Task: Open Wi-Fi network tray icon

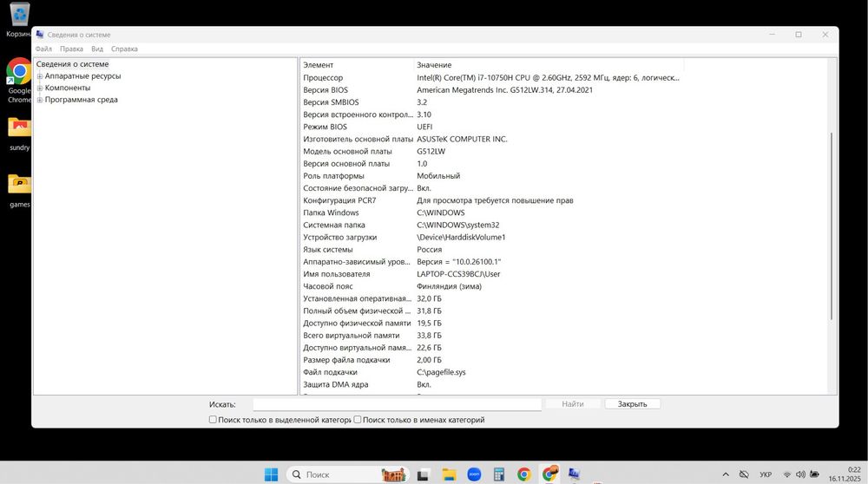Action: click(x=786, y=474)
